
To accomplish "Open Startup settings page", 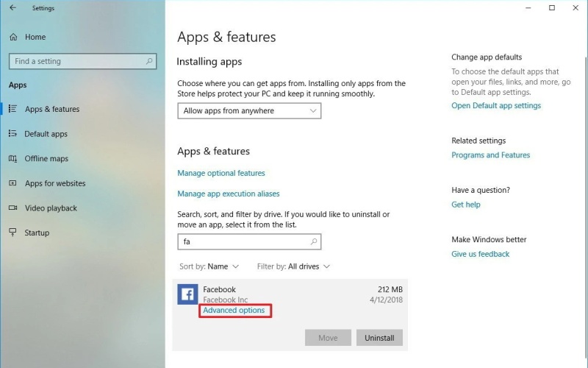I will 37,233.
